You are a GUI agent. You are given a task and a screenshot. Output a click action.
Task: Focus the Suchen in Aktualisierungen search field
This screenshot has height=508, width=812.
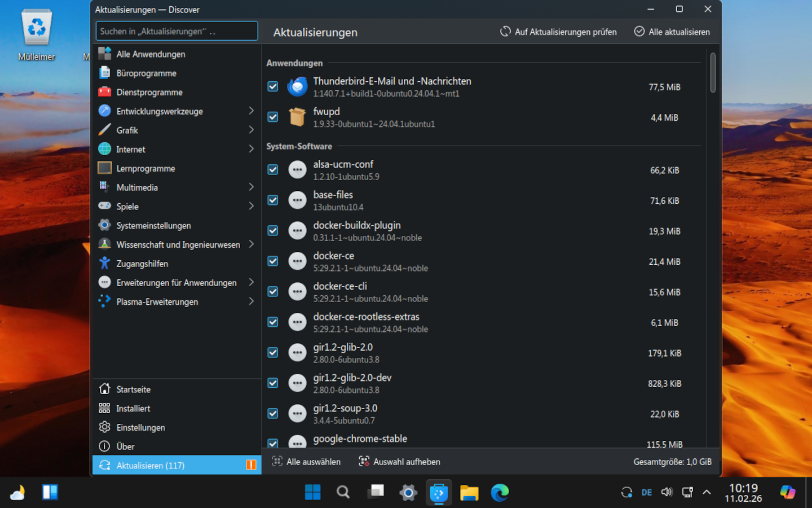pos(176,31)
